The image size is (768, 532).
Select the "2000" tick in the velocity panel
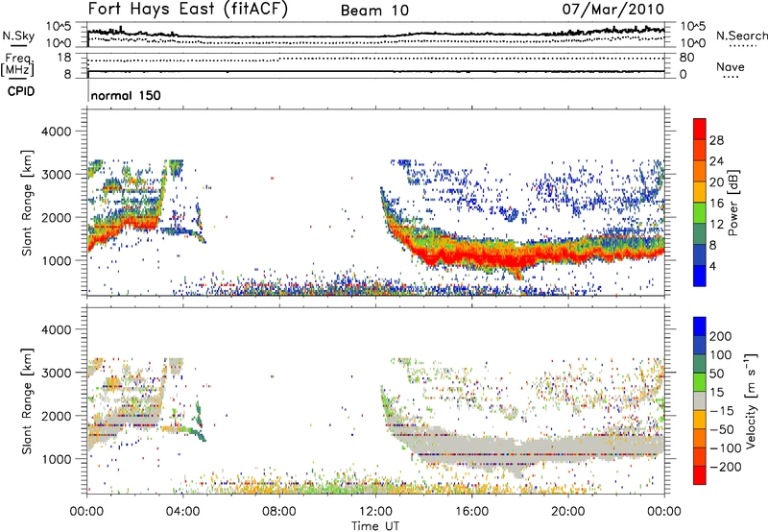[56, 416]
